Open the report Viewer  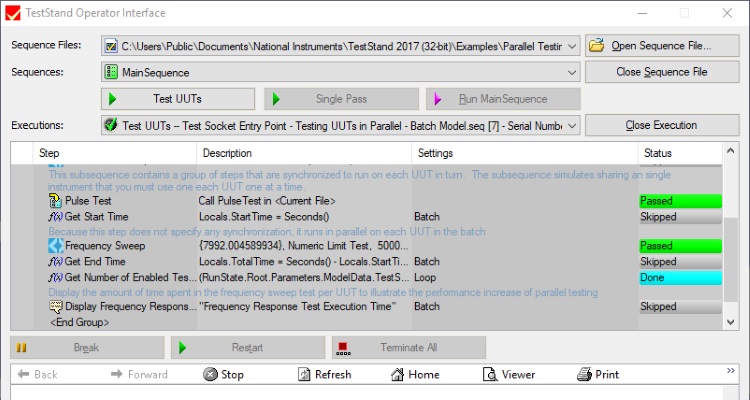[509, 374]
